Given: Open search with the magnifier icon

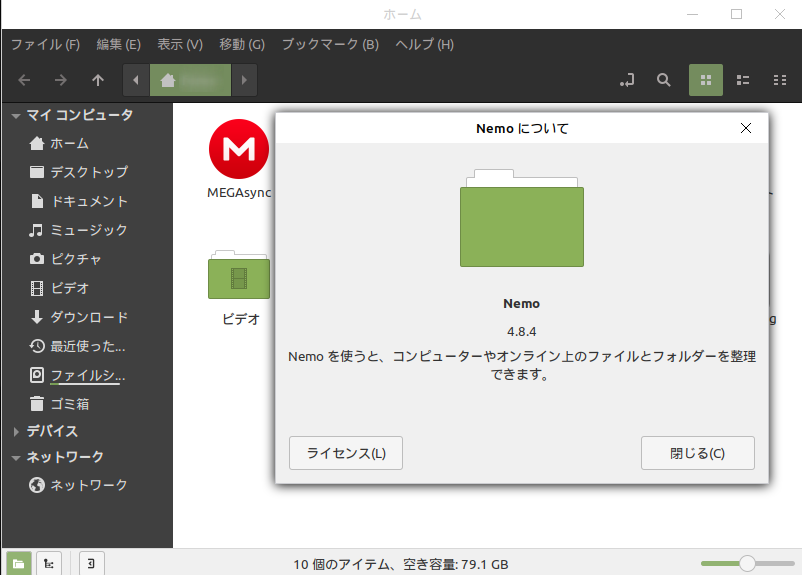Looking at the screenshot, I should click(x=663, y=80).
